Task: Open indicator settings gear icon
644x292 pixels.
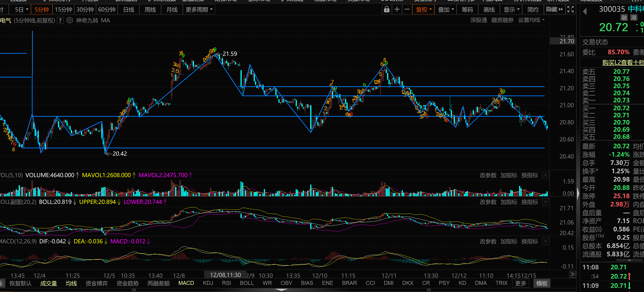Action: (69, 20)
